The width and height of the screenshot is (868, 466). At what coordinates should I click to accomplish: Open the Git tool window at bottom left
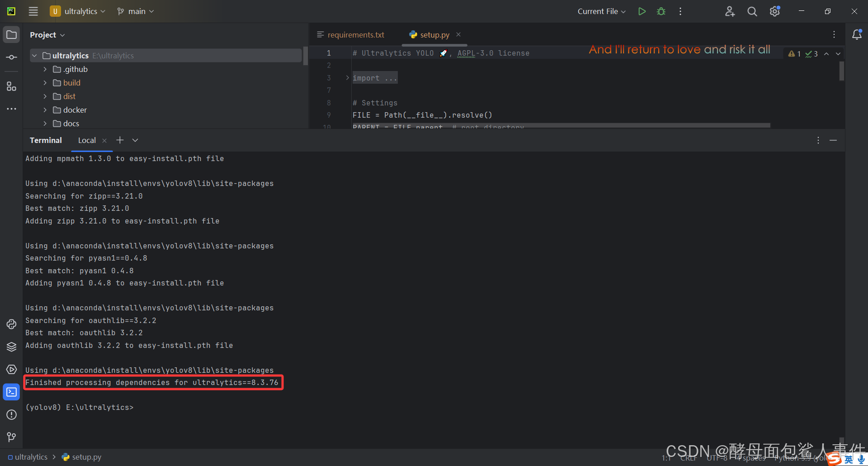11,437
